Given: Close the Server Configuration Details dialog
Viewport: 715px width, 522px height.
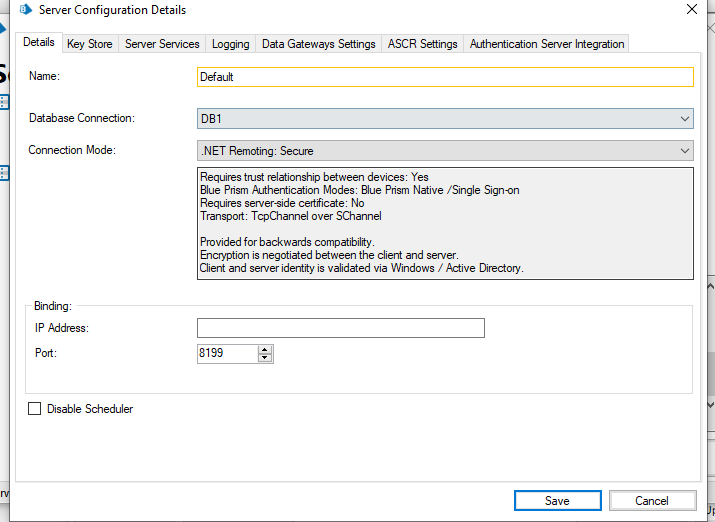Looking at the screenshot, I should tap(690, 9).
